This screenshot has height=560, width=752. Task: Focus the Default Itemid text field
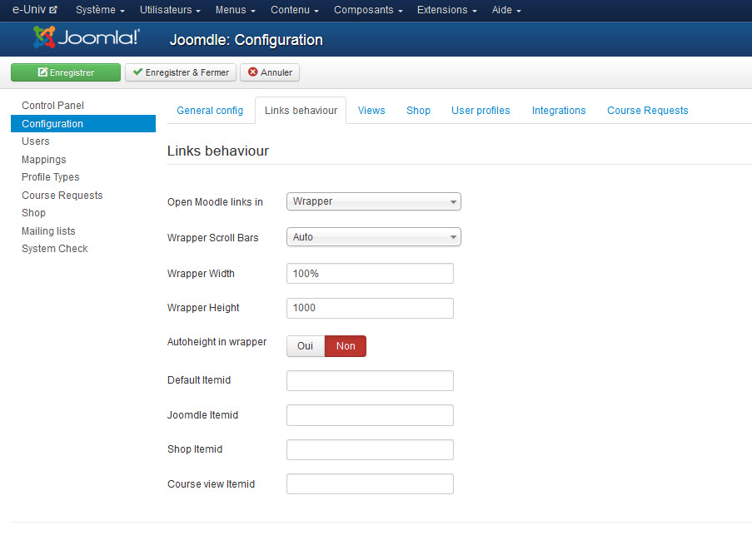370,381
